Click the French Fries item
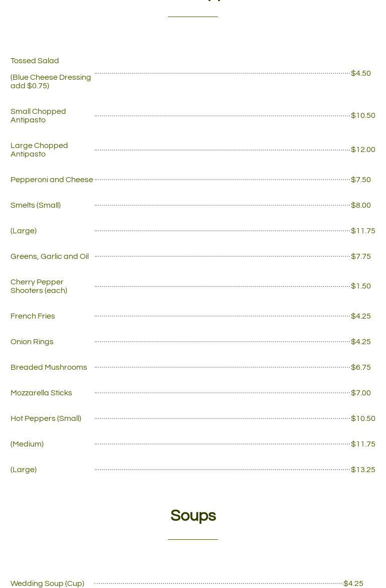Screen dimensions: 386x588 click(x=33, y=316)
